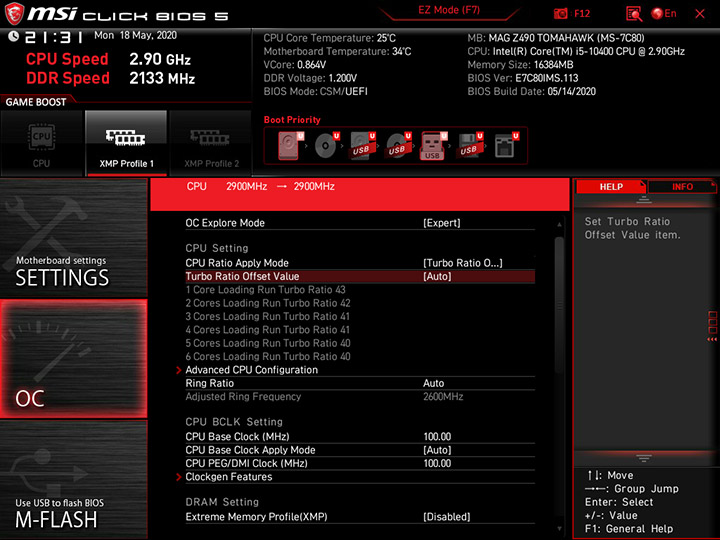Click scrollbar up arrow in settings list
This screenshot has height=540, width=720.
[559, 225]
